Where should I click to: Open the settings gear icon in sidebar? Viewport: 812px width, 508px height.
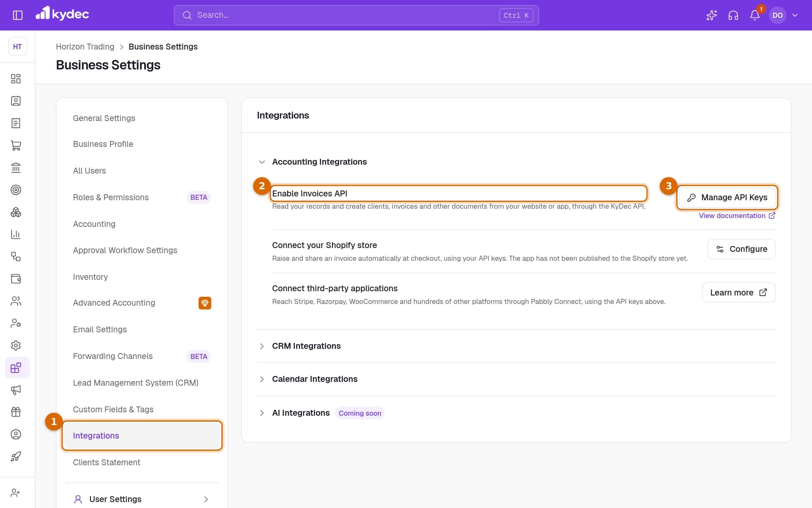[x=16, y=345]
